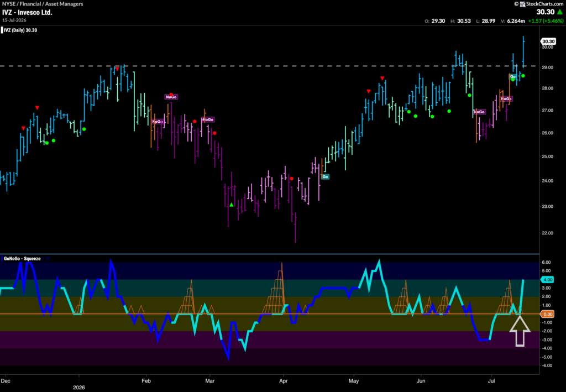Image resolution: width=566 pixels, height=392 pixels.
Task: Click the Apr label on the time axis
Action: pyautogui.click(x=284, y=381)
